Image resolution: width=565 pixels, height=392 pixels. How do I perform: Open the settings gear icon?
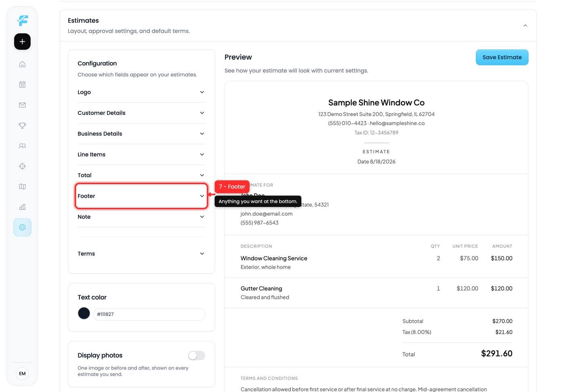pyautogui.click(x=22, y=227)
